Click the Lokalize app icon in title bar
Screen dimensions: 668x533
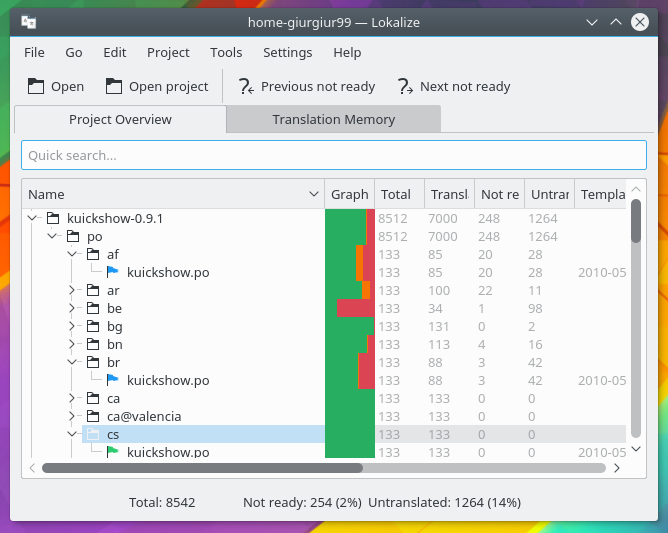point(29,21)
